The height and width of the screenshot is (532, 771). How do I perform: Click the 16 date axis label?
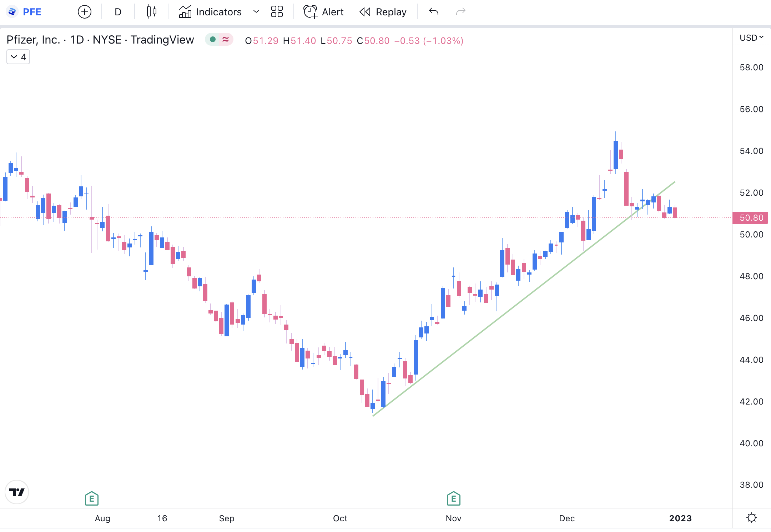pos(162,518)
